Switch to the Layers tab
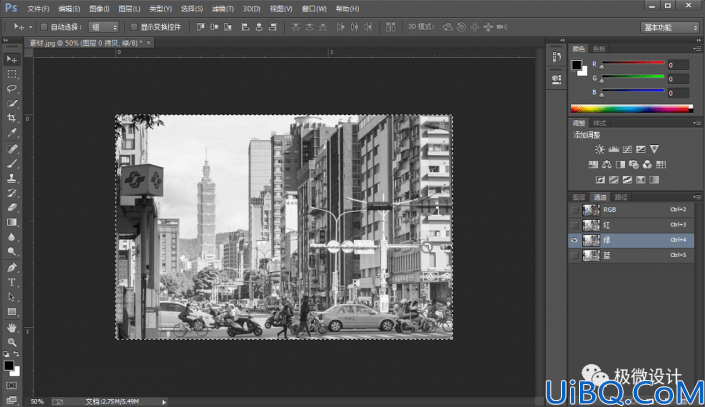 click(579, 197)
